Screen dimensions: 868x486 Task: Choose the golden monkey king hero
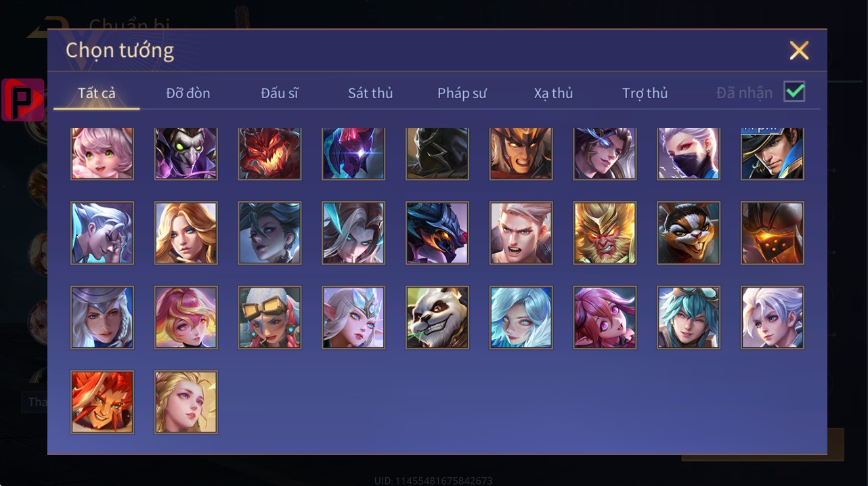pos(605,233)
